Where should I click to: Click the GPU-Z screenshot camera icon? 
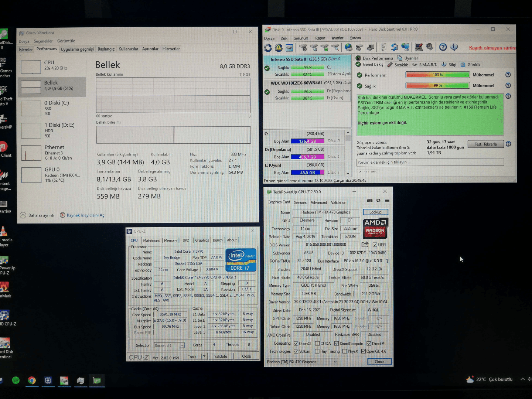click(369, 201)
